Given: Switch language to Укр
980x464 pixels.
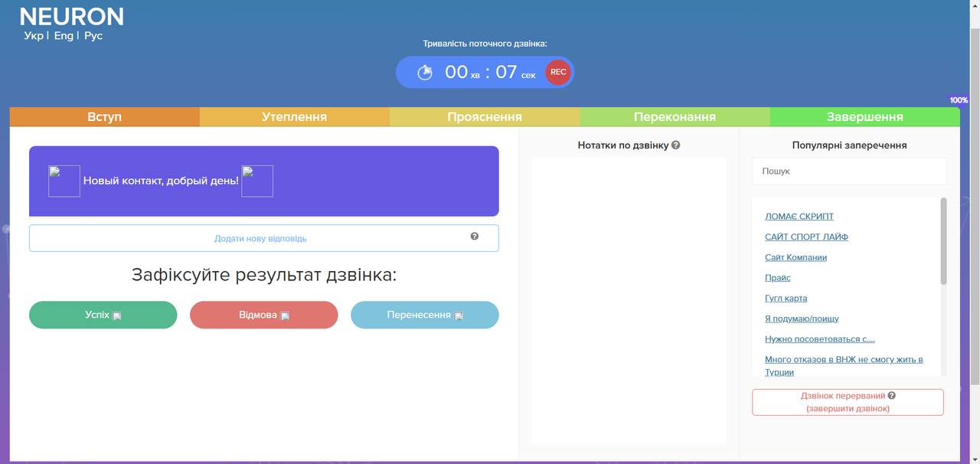Looking at the screenshot, I should pos(34,35).
